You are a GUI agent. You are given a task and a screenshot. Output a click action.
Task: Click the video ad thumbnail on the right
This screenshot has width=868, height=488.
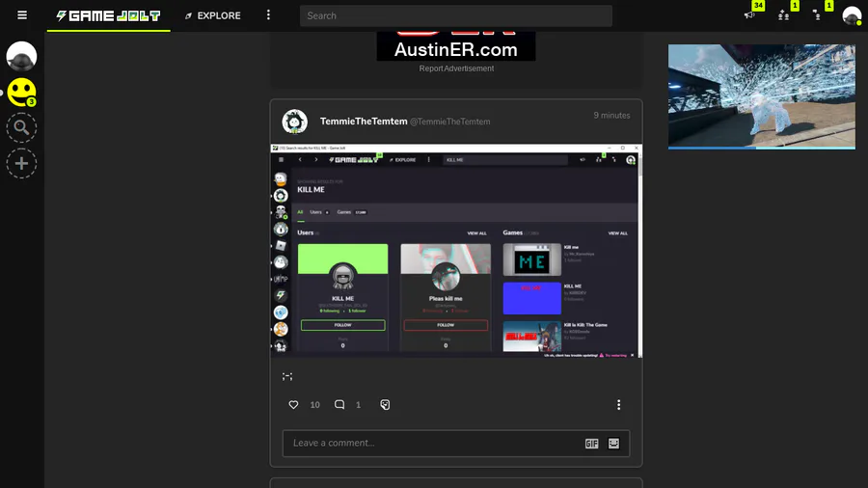[x=761, y=95]
